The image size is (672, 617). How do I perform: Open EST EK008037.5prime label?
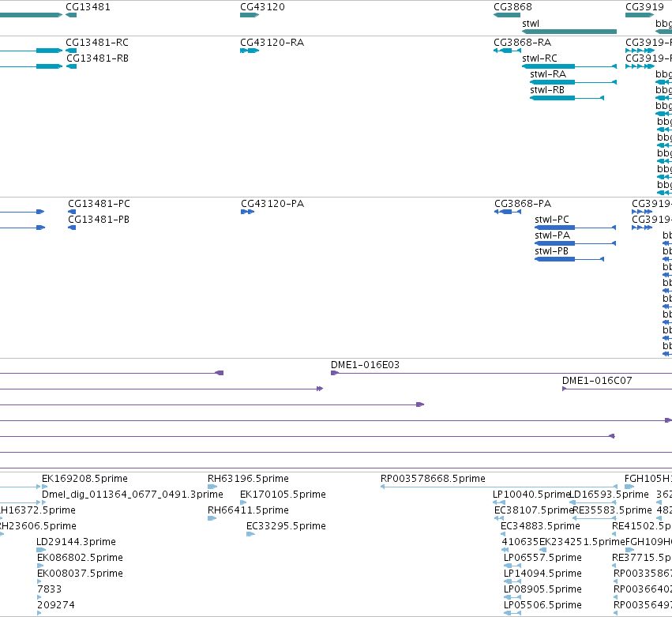(x=80, y=574)
